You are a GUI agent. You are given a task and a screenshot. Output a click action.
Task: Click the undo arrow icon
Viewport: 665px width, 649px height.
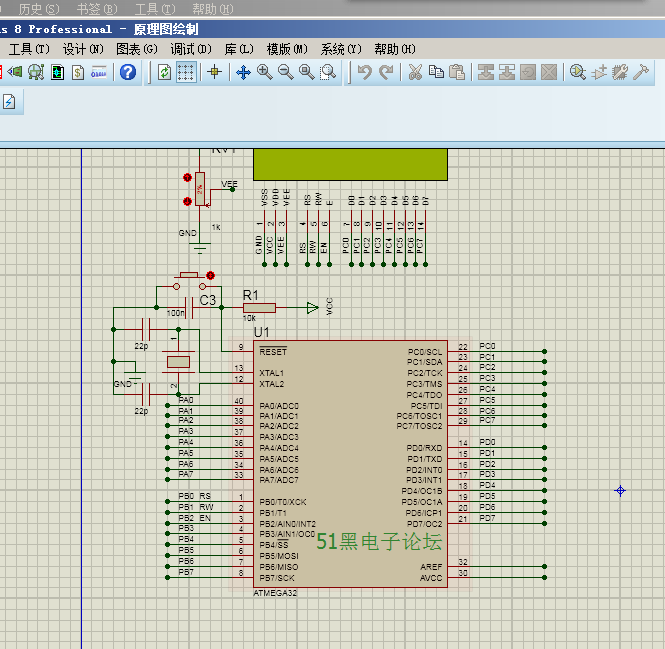(364, 72)
